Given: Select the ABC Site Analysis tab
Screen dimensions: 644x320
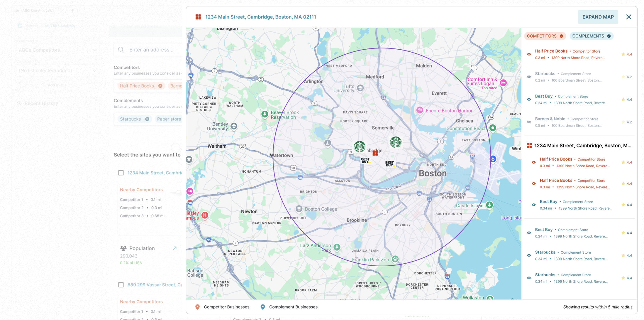Looking at the screenshot, I should tap(37, 11).
